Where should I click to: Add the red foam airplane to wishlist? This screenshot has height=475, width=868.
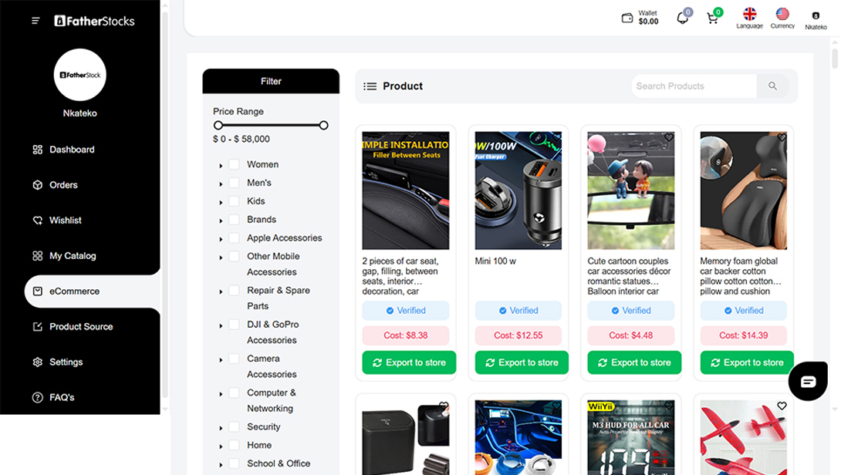pyautogui.click(x=782, y=406)
